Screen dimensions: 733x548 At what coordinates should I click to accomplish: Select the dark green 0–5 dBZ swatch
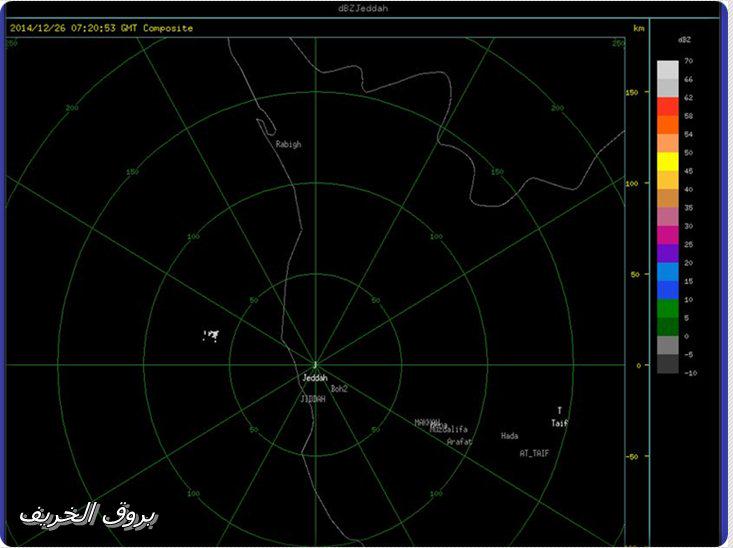click(x=668, y=327)
